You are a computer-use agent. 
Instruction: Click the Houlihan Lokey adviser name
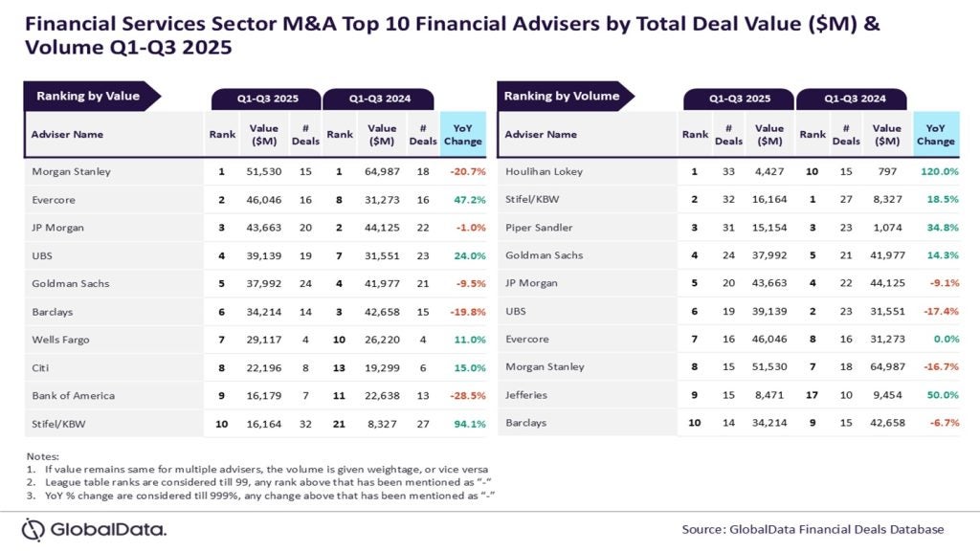click(543, 171)
